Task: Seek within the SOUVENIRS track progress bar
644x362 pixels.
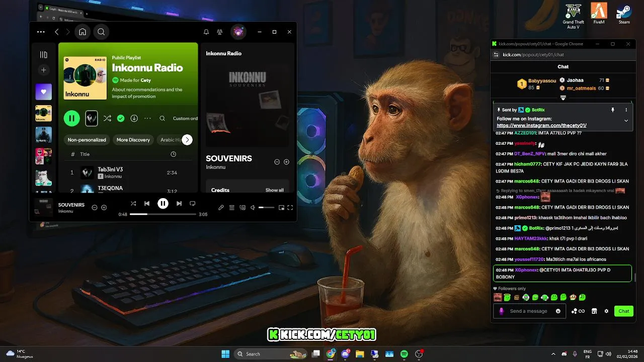Action: [163, 214]
